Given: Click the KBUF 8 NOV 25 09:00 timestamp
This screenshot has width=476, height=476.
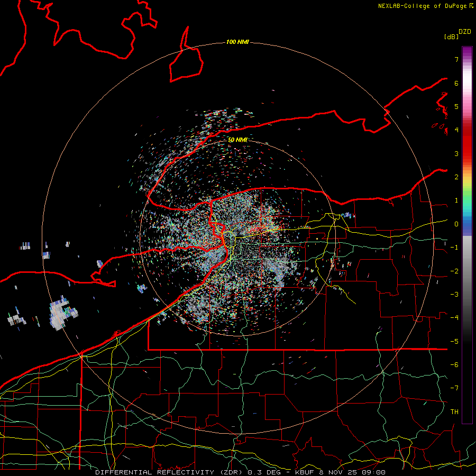Looking at the screenshot, I should coord(340,472).
